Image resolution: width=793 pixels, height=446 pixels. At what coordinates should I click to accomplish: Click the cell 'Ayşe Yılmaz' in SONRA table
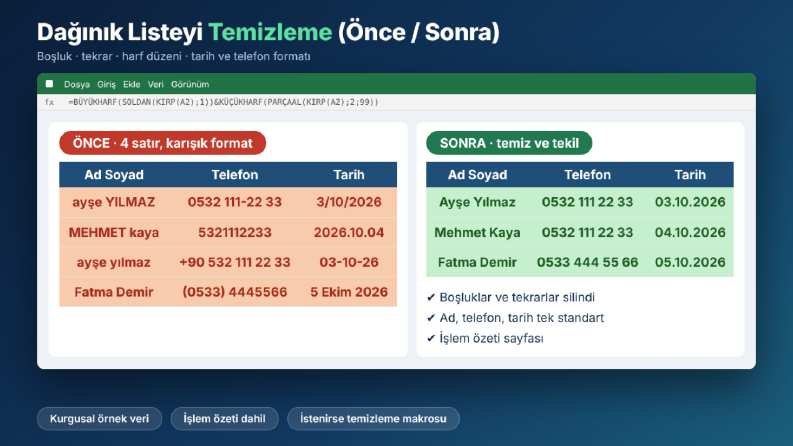point(477,202)
